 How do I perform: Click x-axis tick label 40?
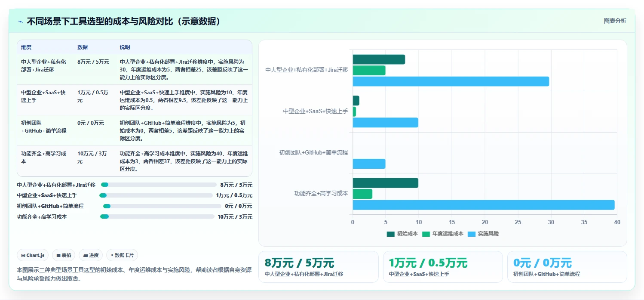(x=617, y=223)
